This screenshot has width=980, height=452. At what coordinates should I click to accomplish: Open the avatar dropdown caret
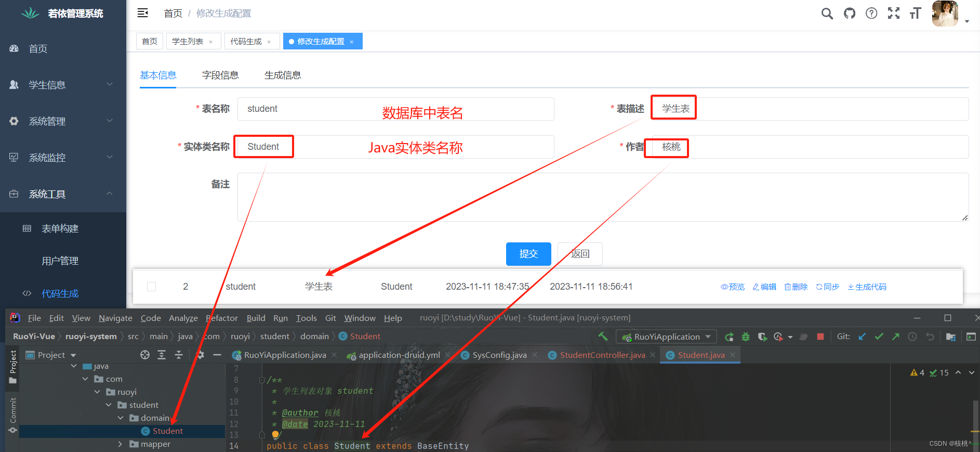(x=967, y=21)
